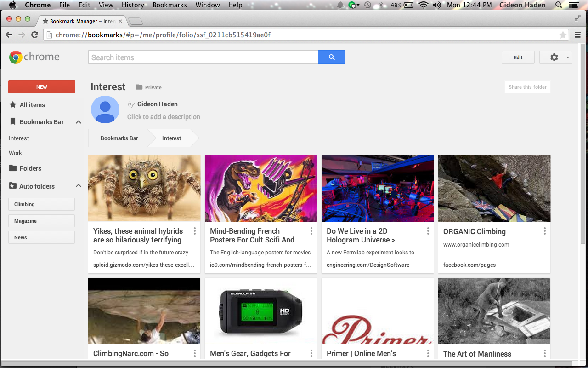
Task: Open the View menu
Action: (x=106, y=5)
